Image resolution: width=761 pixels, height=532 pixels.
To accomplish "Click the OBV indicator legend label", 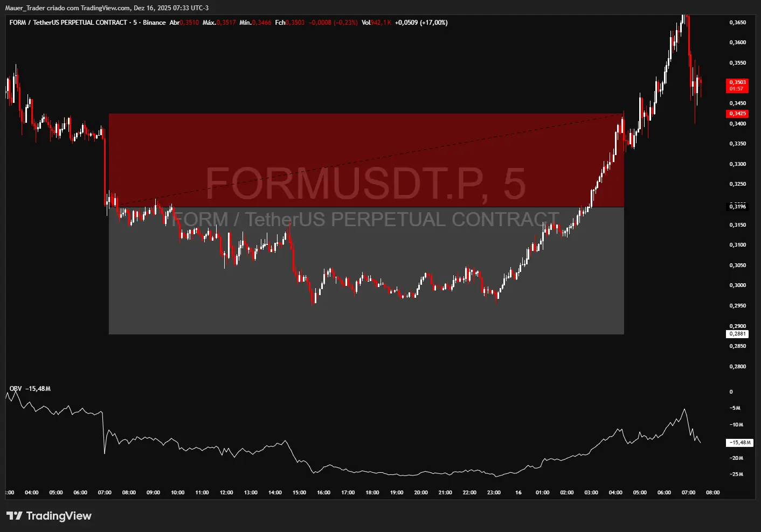I will point(16,389).
